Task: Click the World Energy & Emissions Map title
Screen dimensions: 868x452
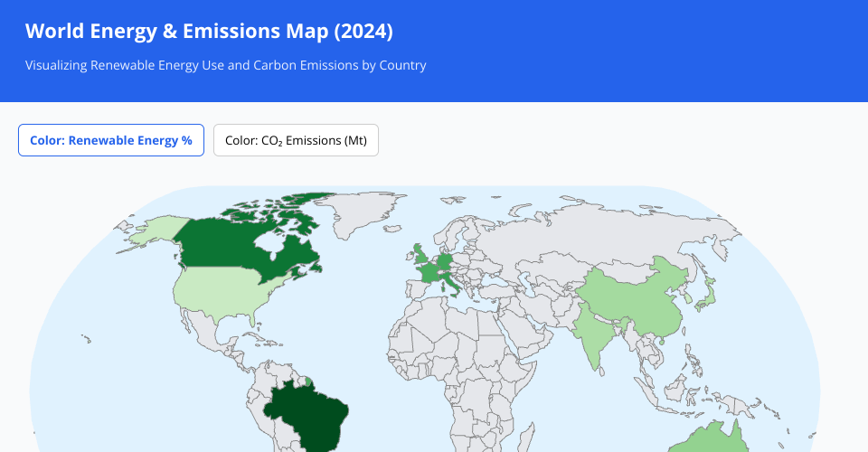Action: click(x=209, y=31)
